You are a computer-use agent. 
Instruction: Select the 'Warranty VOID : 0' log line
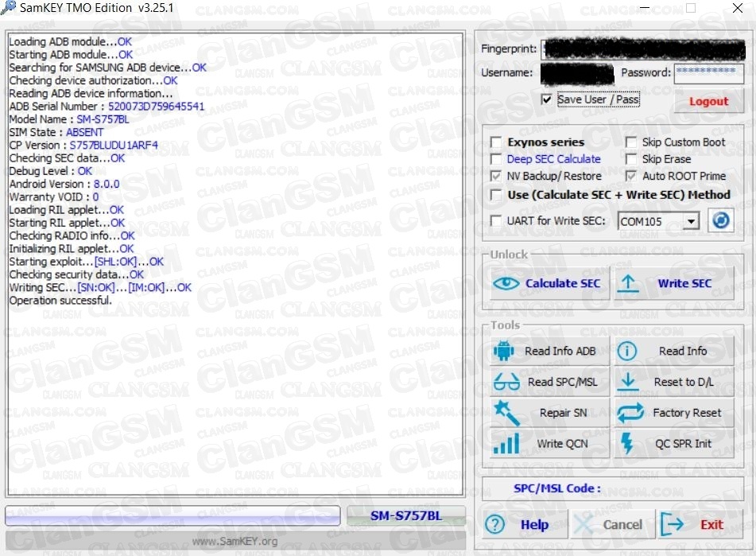coord(54,196)
